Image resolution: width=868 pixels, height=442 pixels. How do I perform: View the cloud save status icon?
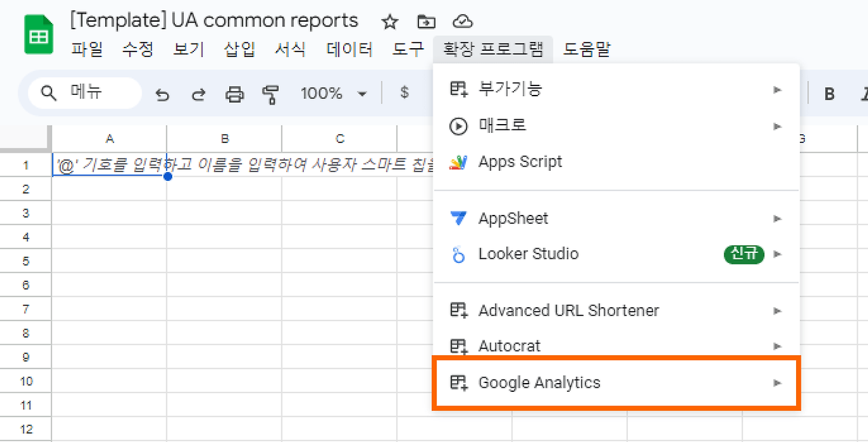coord(462,22)
